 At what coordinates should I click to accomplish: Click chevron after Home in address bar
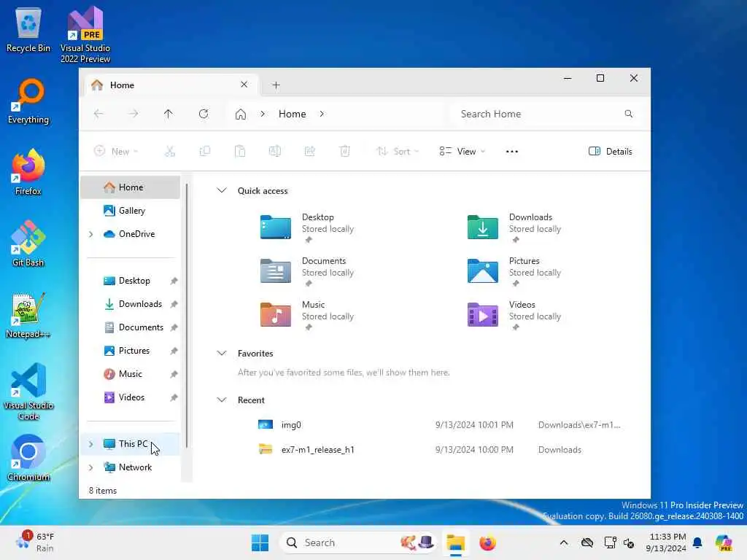(x=322, y=114)
